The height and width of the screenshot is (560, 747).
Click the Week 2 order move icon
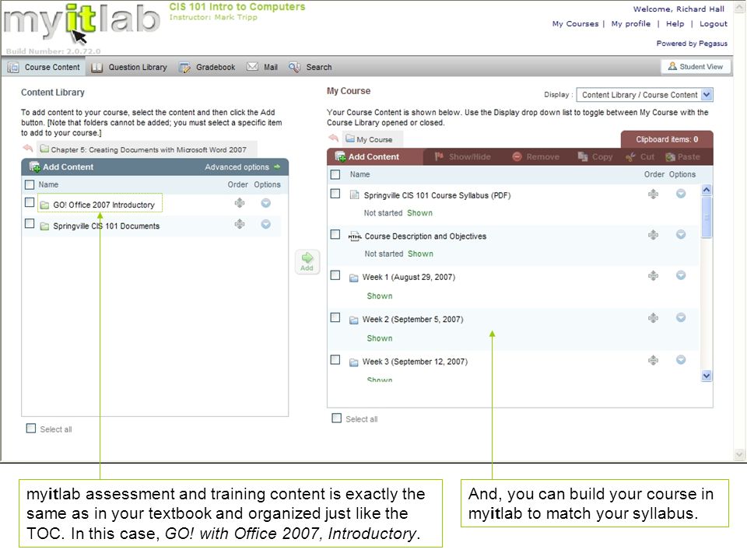(653, 317)
